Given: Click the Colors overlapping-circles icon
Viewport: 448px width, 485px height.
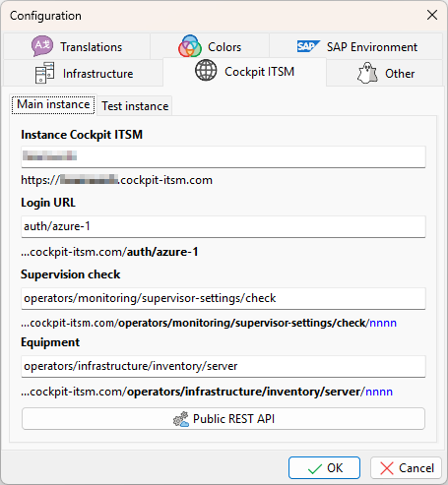Looking at the screenshot, I should (190, 46).
